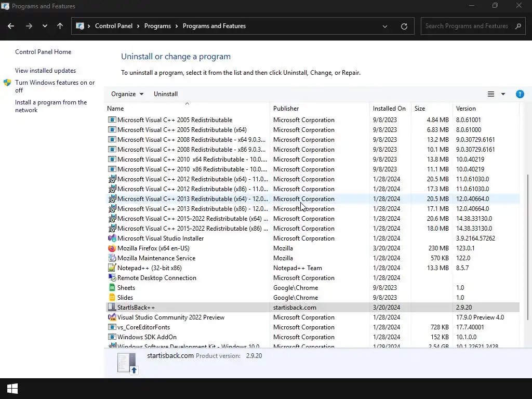The height and width of the screenshot is (399, 532).
Task: Open the address bar history dropdown
Action: coord(385,26)
